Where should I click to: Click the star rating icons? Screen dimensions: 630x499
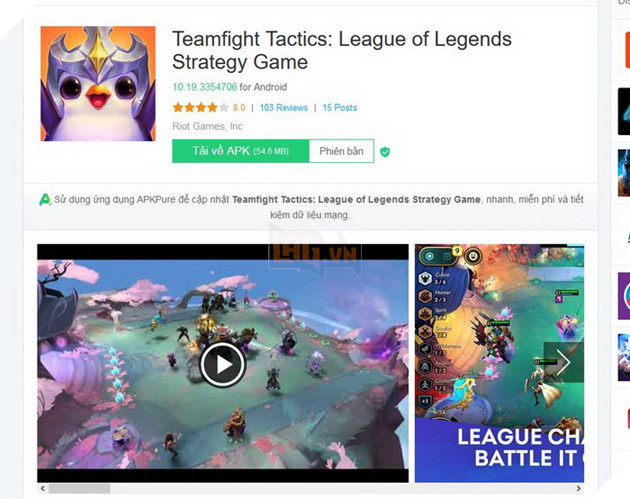[x=200, y=108]
